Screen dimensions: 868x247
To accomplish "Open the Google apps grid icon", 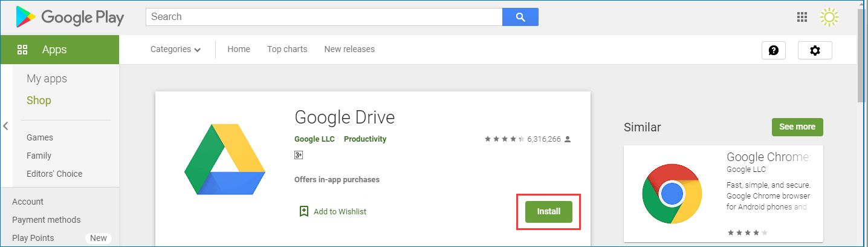I will point(802,17).
